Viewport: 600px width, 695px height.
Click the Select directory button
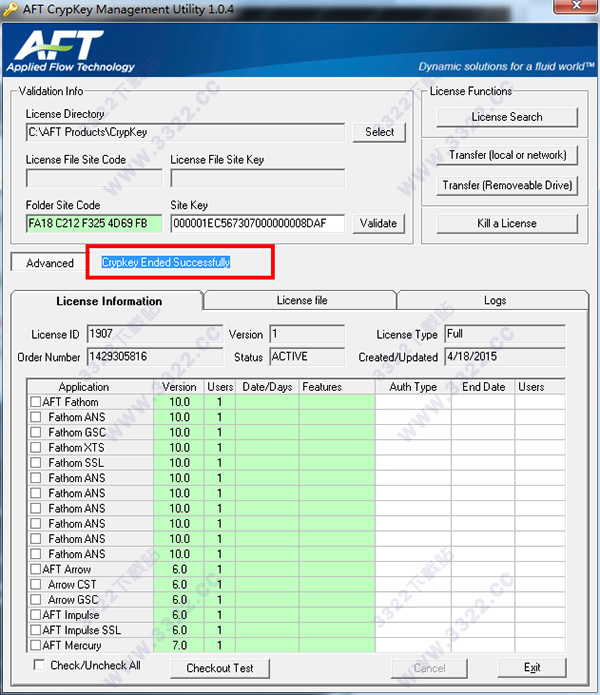(379, 132)
